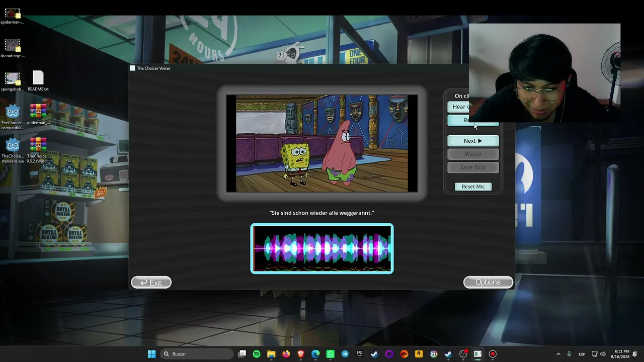644x362 pixels.
Task: Open Spotify from the taskbar
Action: (x=257, y=354)
